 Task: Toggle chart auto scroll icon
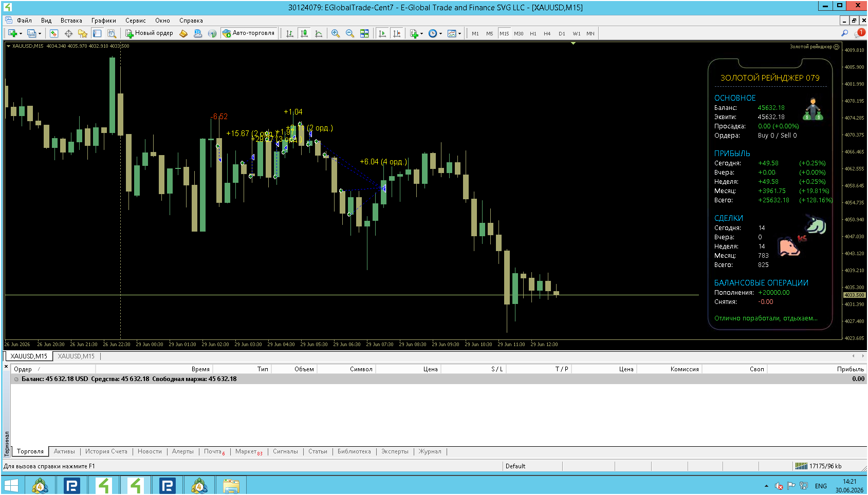(x=382, y=33)
